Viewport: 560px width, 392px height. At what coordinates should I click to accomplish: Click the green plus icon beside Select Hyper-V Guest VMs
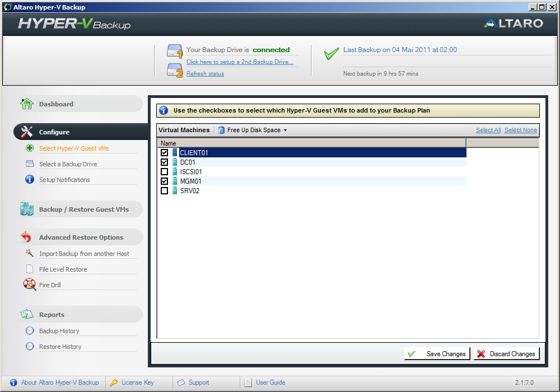click(x=30, y=148)
